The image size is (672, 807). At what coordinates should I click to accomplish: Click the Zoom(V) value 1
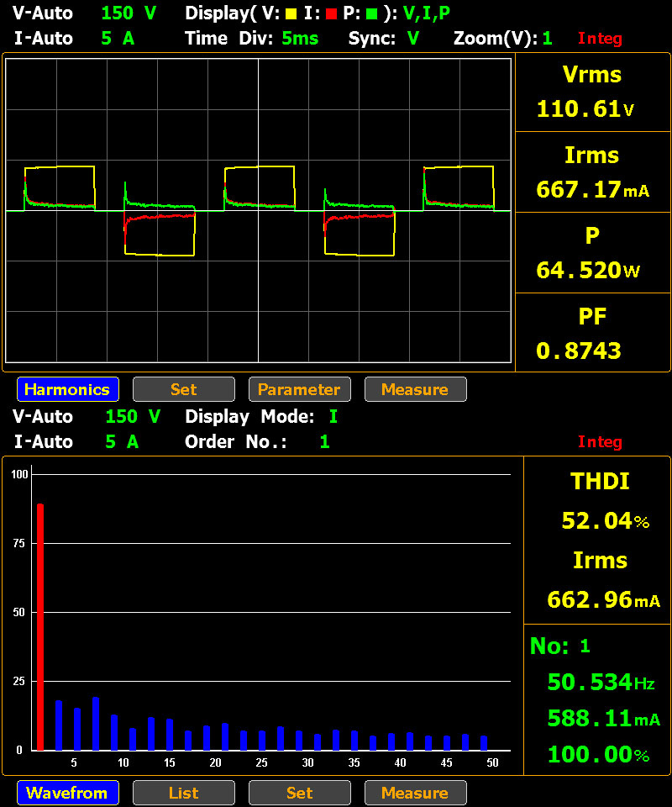click(547, 39)
